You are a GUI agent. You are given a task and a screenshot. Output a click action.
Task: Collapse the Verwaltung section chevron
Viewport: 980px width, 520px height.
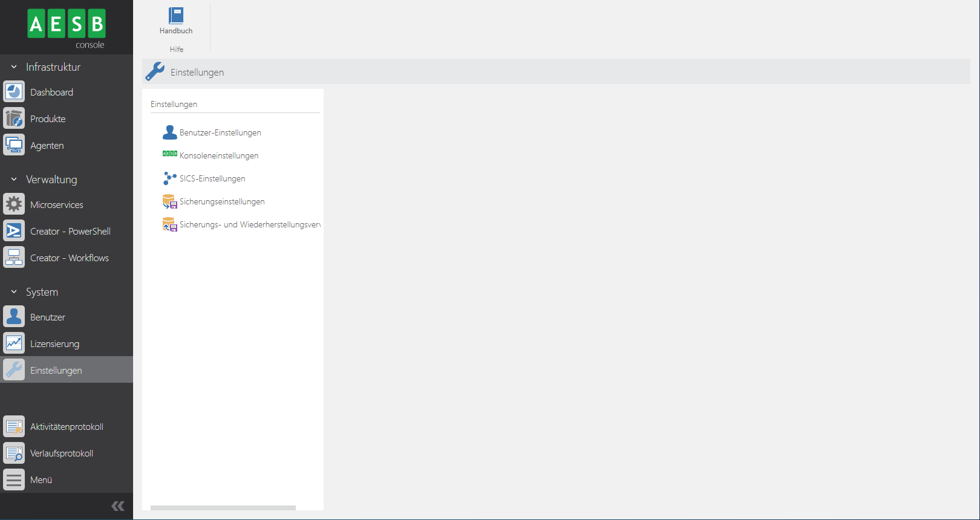click(14, 180)
